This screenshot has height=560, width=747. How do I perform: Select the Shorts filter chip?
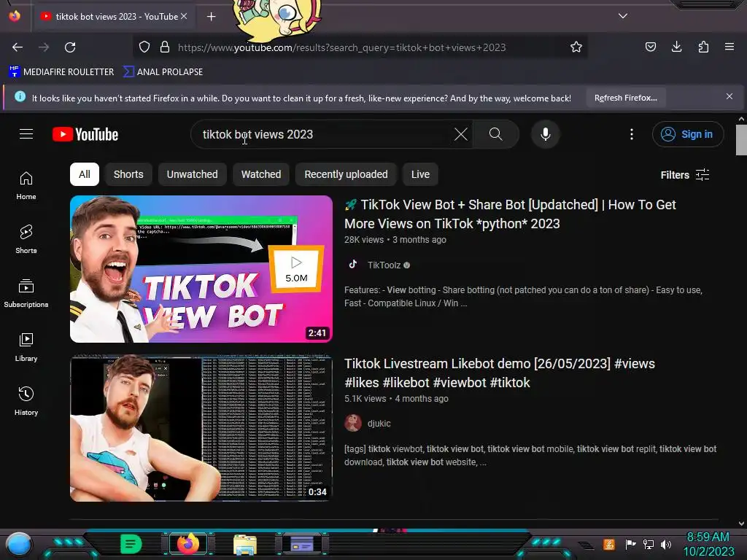click(128, 174)
